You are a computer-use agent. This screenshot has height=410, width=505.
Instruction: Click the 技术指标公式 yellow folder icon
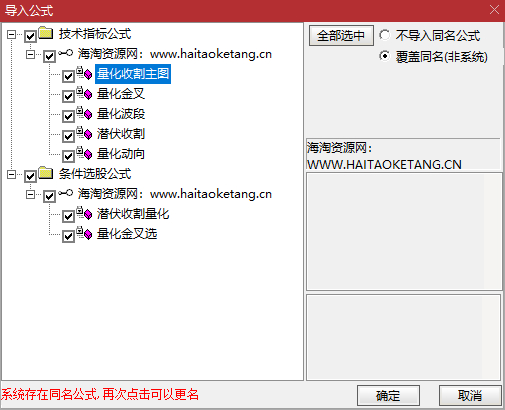(46, 33)
